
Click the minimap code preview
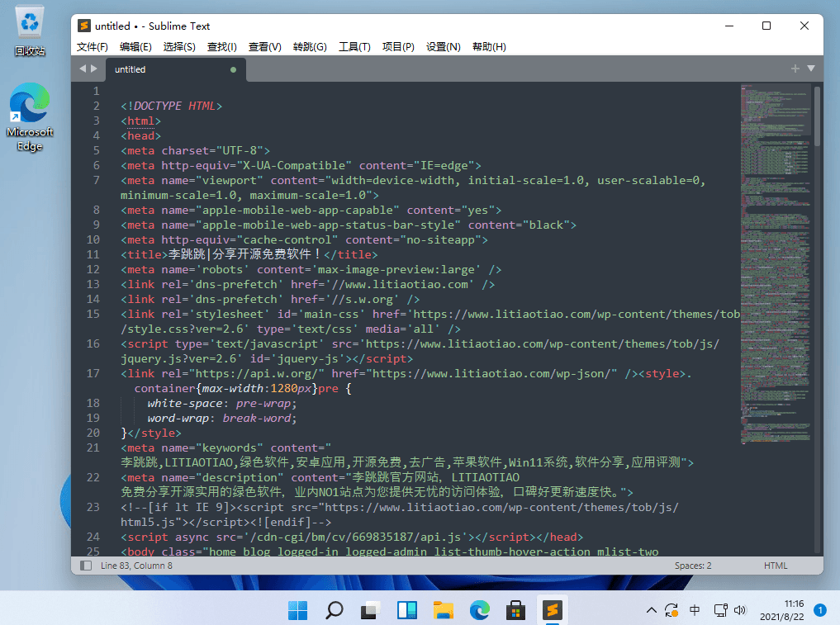pos(776,263)
